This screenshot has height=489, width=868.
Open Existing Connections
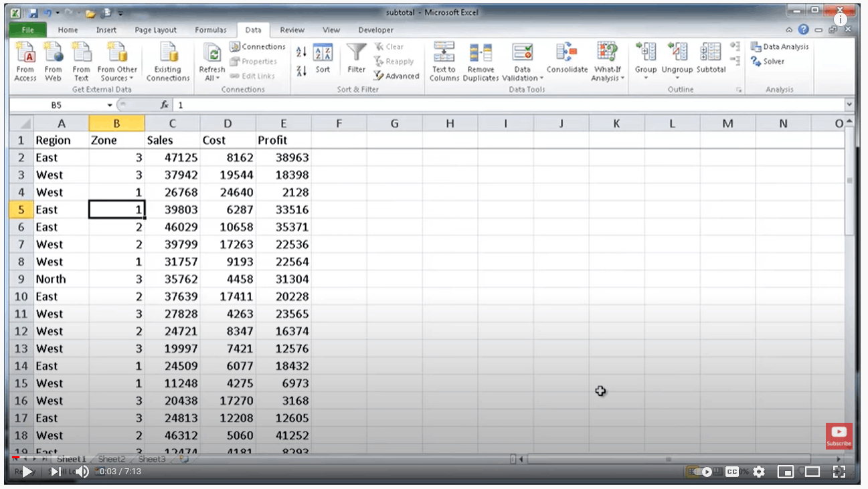tap(168, 62)
